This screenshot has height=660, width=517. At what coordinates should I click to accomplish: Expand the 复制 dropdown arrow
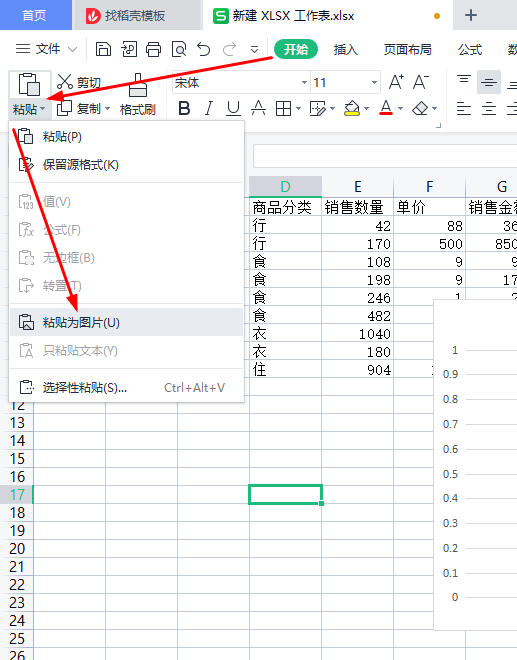pyautogui.click(x=108, y=109)
